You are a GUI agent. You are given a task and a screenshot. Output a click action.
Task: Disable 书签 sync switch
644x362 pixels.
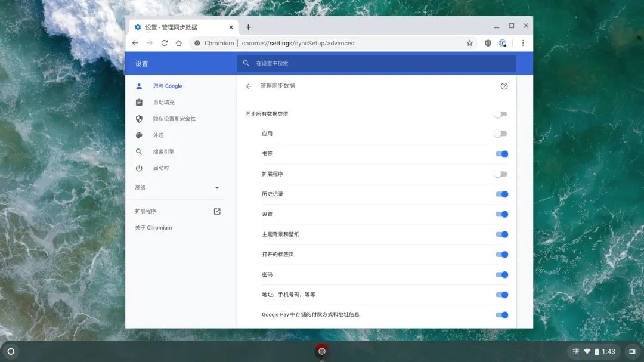coord(501,154)
